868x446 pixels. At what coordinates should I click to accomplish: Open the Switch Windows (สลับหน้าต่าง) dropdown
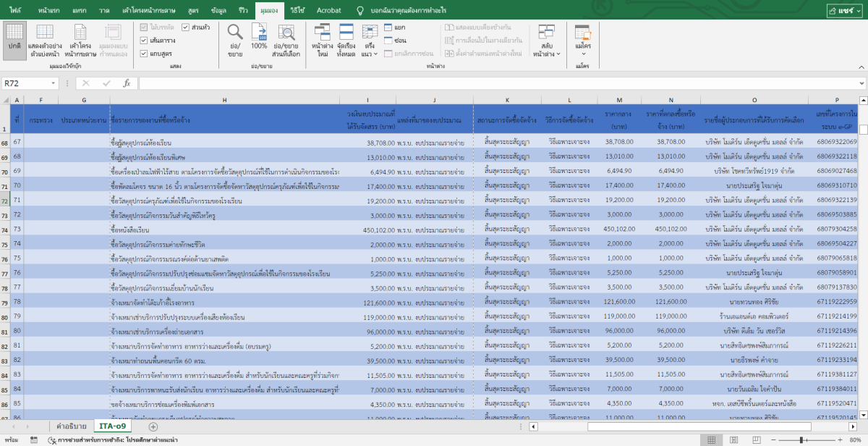[546, 40]
